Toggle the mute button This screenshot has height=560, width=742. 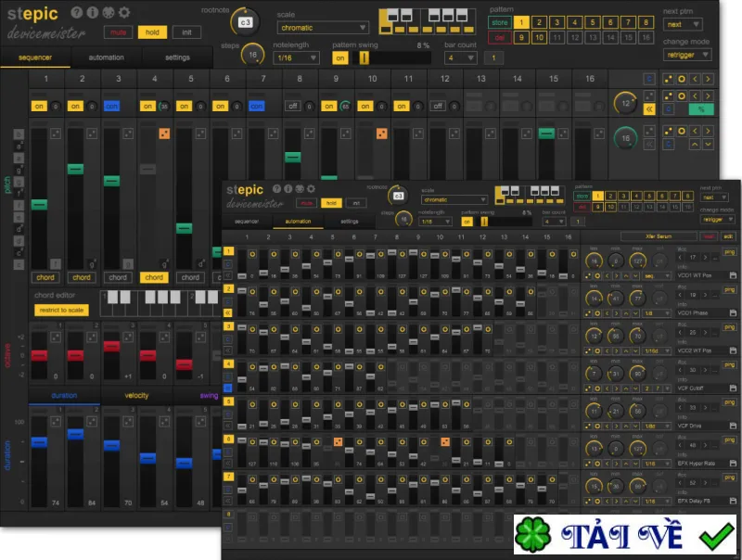coord(118,32)
